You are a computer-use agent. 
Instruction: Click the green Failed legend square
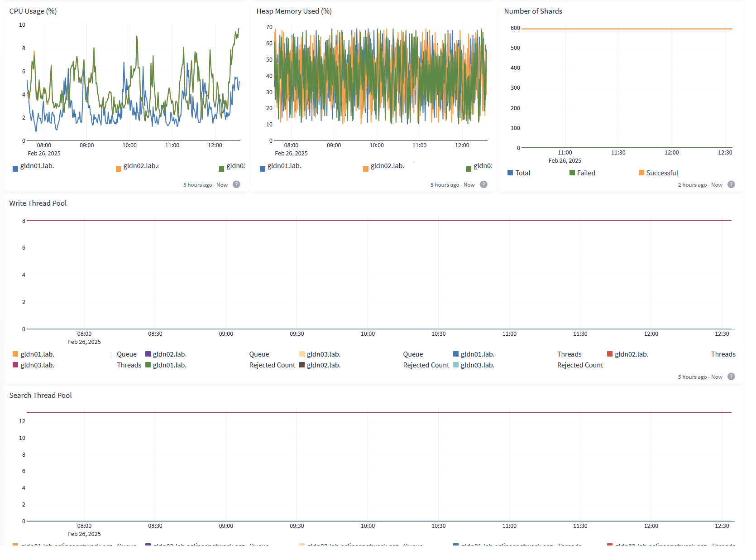pos(571,173)
